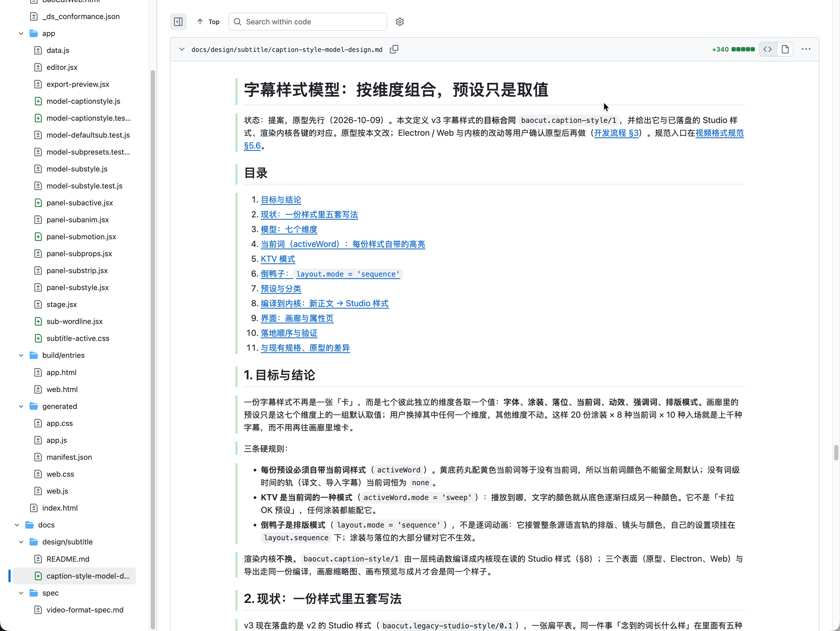Image resolution: width=840 pixels, height=631 pixels.
Task: Collapse the generated folder
Action: tap(21, 406)
